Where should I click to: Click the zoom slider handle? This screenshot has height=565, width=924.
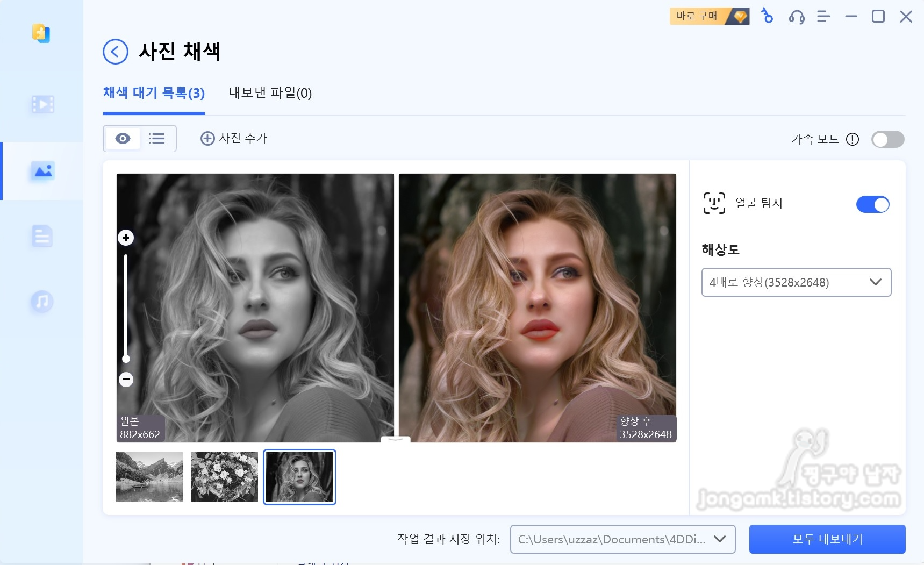(x=126, y=359)
